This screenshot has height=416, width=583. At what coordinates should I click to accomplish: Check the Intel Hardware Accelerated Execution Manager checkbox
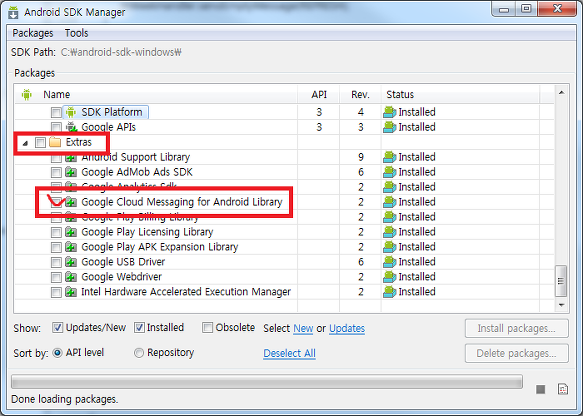tap(56, 292)
